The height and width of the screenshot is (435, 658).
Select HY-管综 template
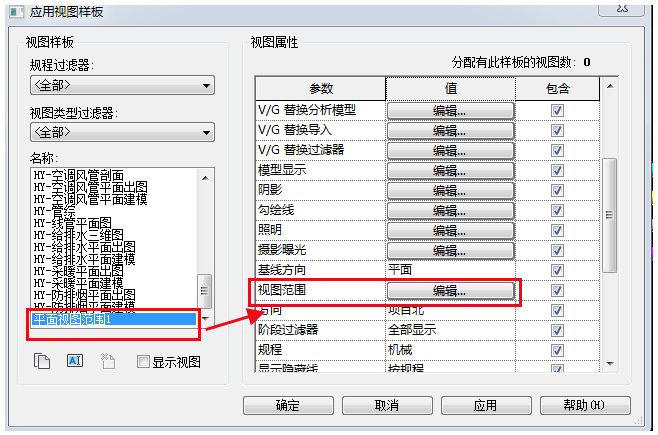(55, 211)
